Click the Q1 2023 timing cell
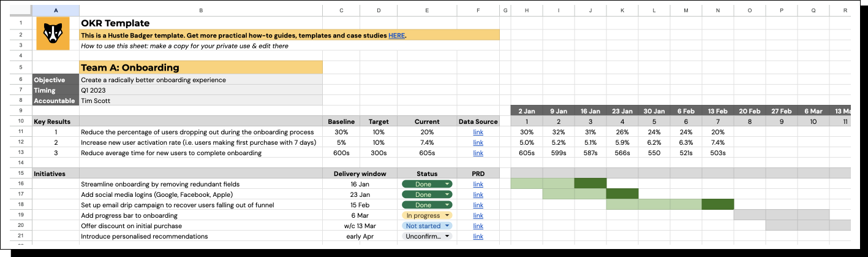Viewport: 868px width, 257px height. [x=201, y=90]
